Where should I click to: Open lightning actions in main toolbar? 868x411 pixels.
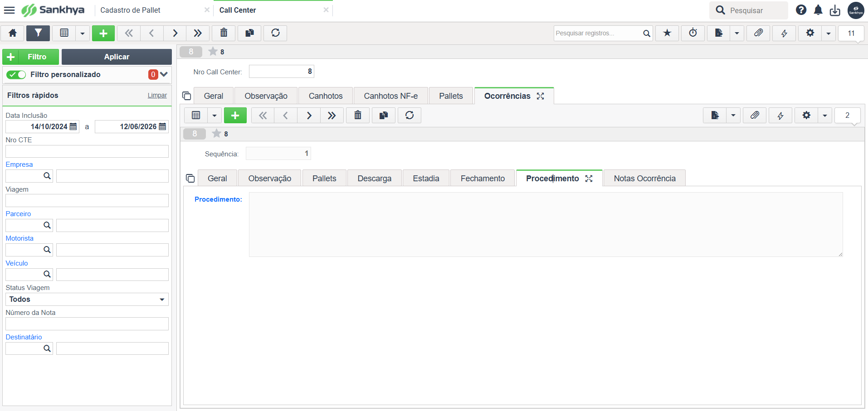(784, 33)
